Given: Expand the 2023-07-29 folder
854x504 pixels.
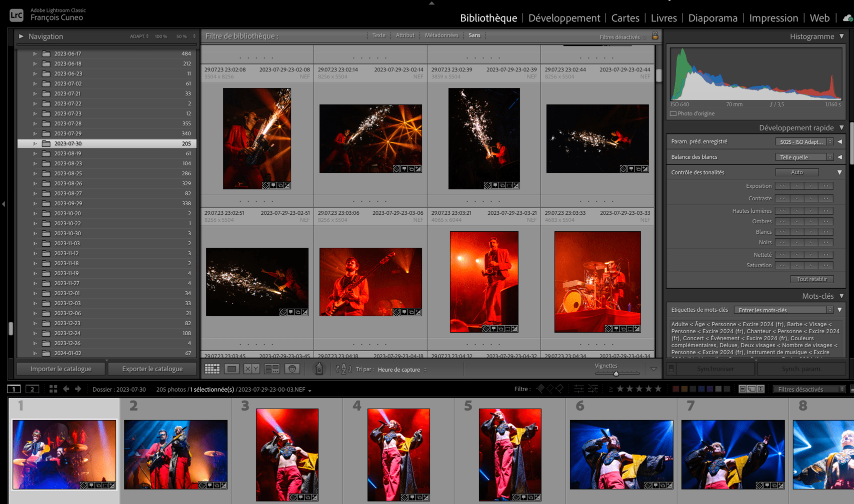Looking at the screenshot, I should (x=34, y=133).
